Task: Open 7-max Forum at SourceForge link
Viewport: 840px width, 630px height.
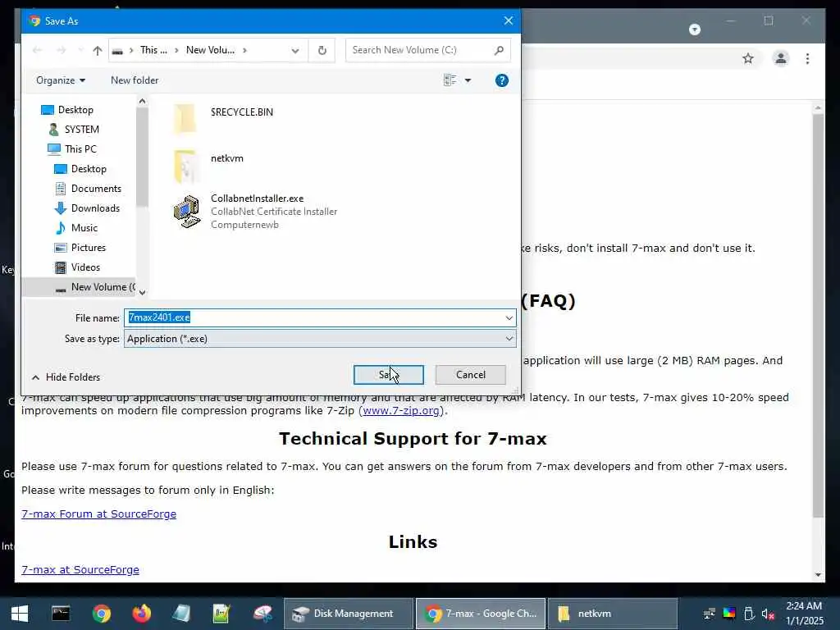Action: click(x=98, y=514)
